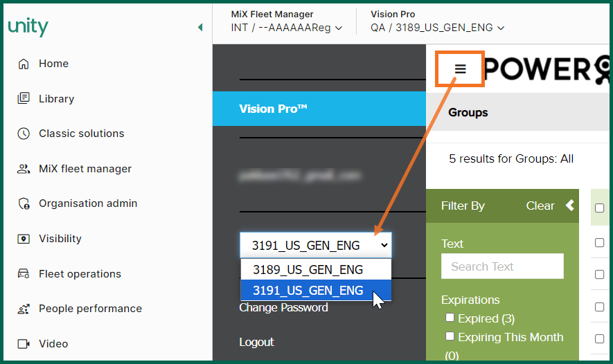
Task: Tick the header row select-all checkbox
Action: tap(599, 208)
